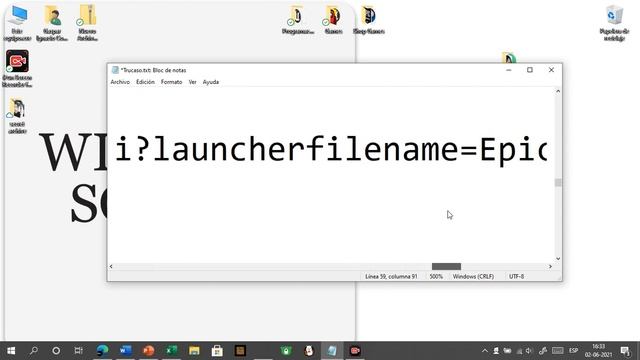Screen dimensions: 640x360
Task: Open the Edición menu in Notepad
Action: 145,82
